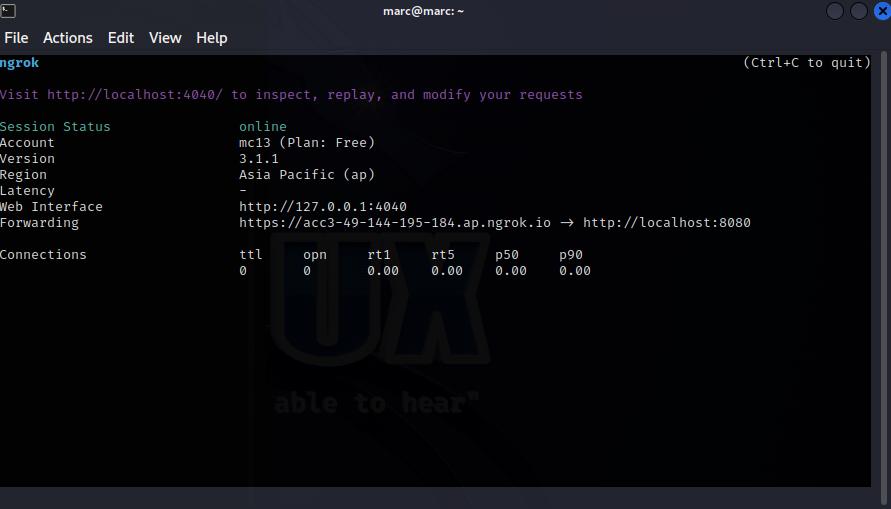The image size is (891, 509).
Task: Click the '(Ctrl+C to quit)' text
Action: [806, 63]
